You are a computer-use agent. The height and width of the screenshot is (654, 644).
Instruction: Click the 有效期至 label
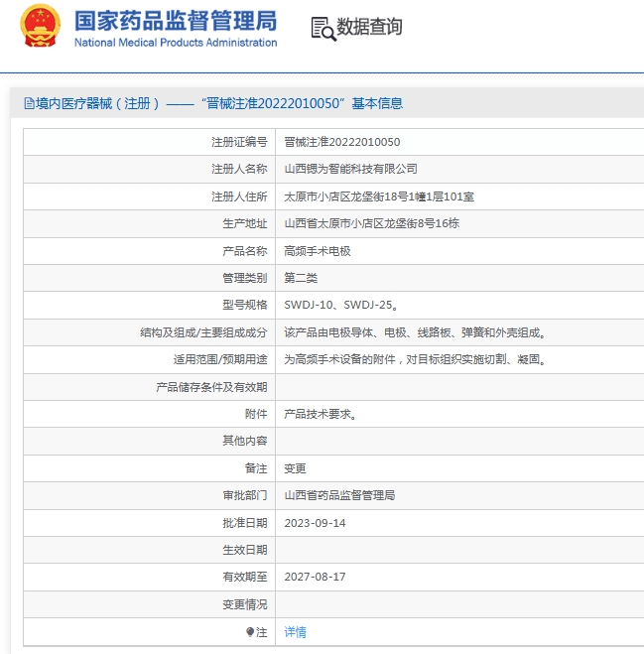coord(245,577)
